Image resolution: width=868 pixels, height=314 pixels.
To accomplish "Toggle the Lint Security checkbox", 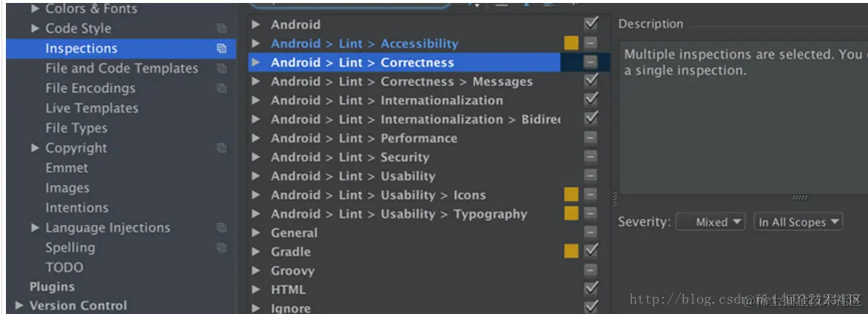I will [590, 157].
